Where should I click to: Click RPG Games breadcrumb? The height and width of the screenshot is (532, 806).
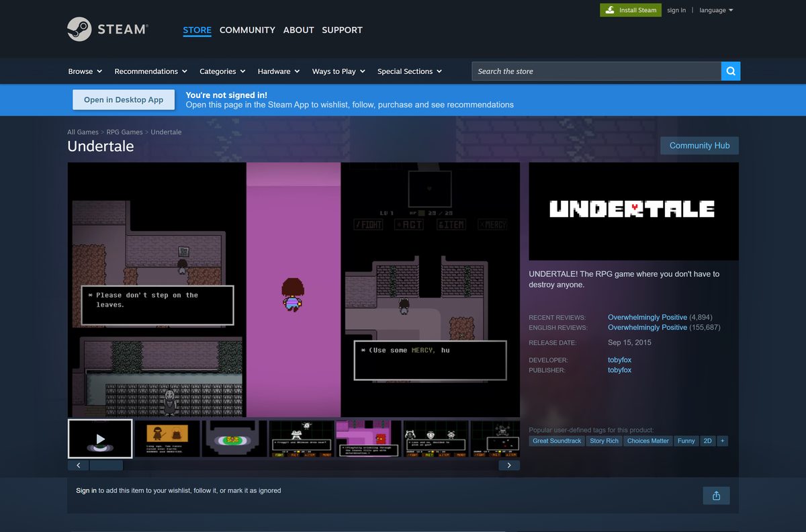124,132
